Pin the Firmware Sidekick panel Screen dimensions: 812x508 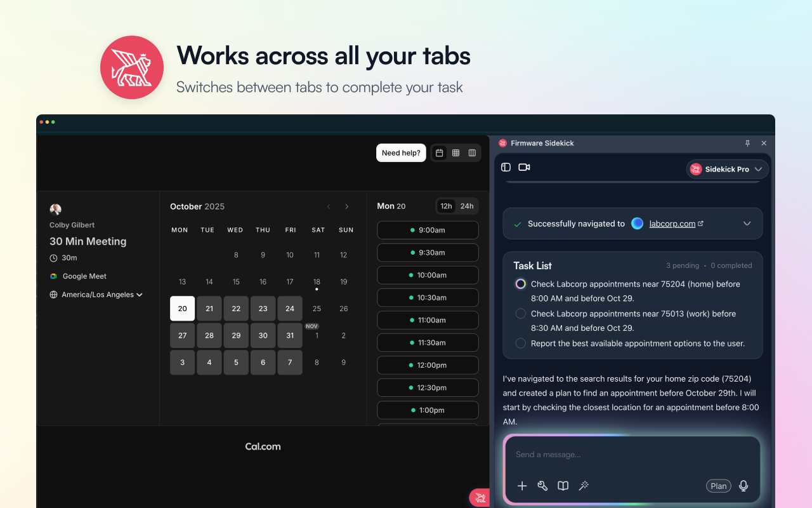(x=747, y=144)
